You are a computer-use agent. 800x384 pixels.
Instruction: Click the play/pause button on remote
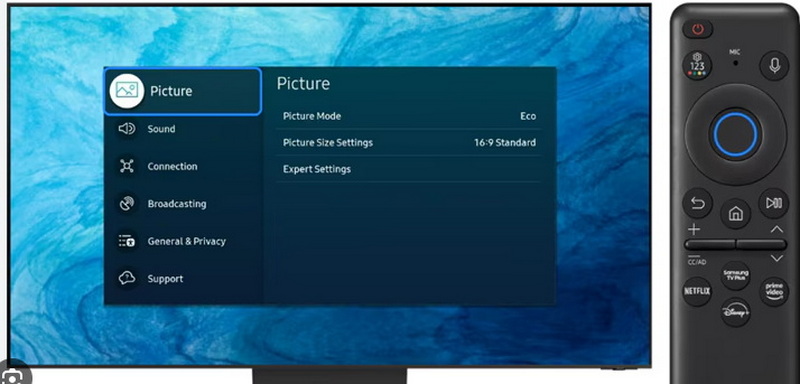click(x=773, y=203)
